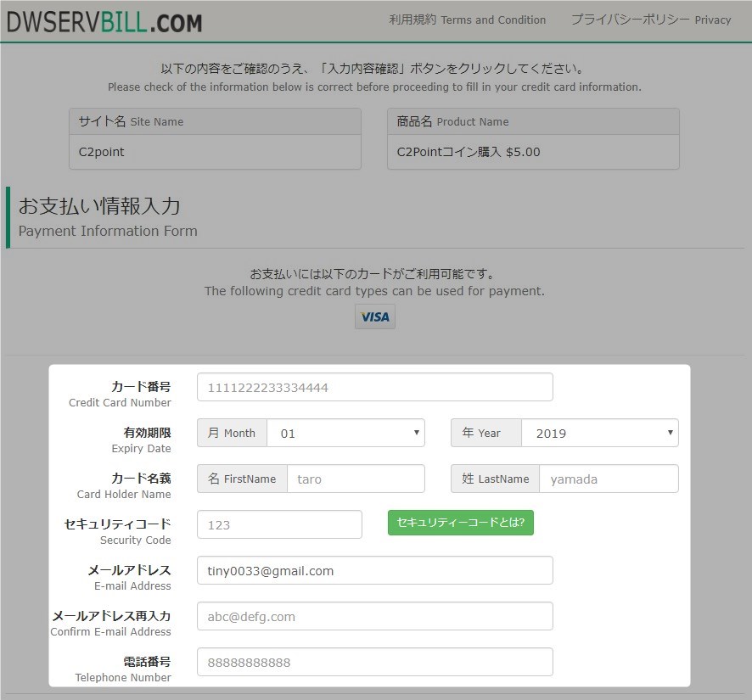
Task: Click the Telephone Number field
Action: pos(374,662)
